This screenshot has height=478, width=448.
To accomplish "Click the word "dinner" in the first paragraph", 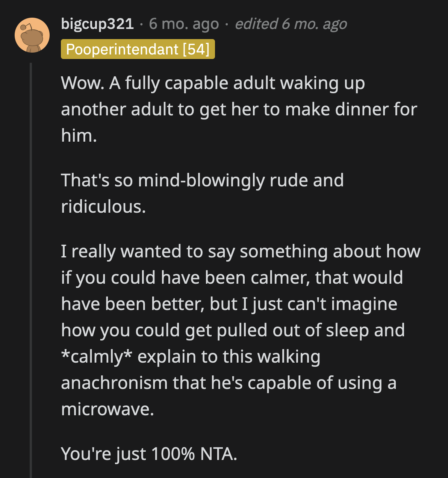I will [x=360, y=109].
